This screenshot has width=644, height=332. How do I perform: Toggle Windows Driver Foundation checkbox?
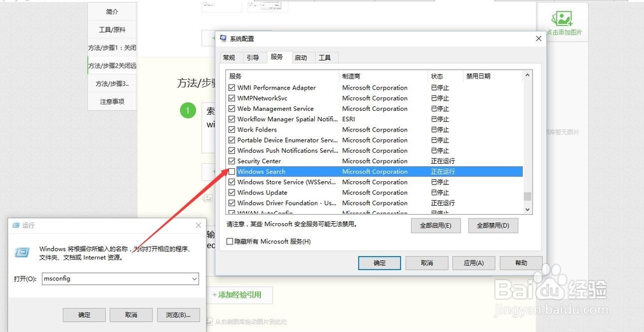point(232,203)
